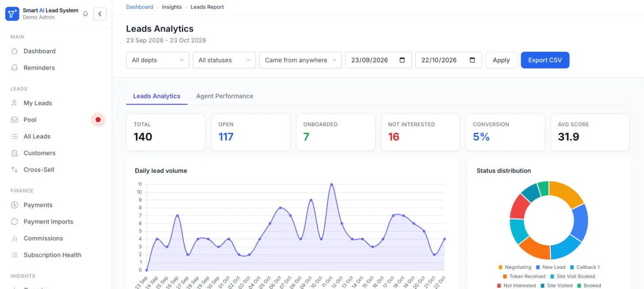Click the TOTAL 140 stat card
The width and height of the screenshot is (644, 289).
click(x=166, y=132)
